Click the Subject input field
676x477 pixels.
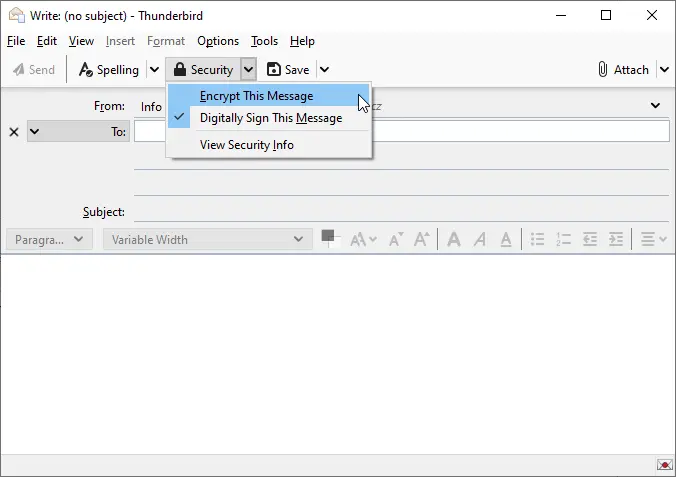402,212
